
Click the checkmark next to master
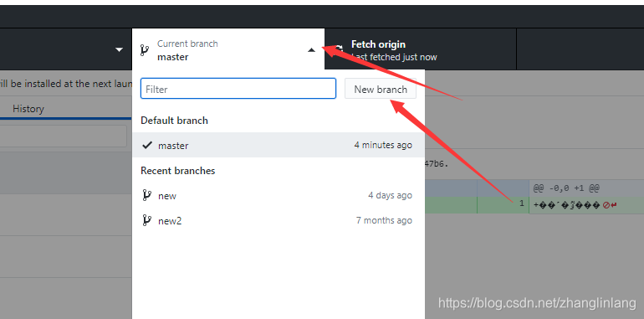coord(147,145)
